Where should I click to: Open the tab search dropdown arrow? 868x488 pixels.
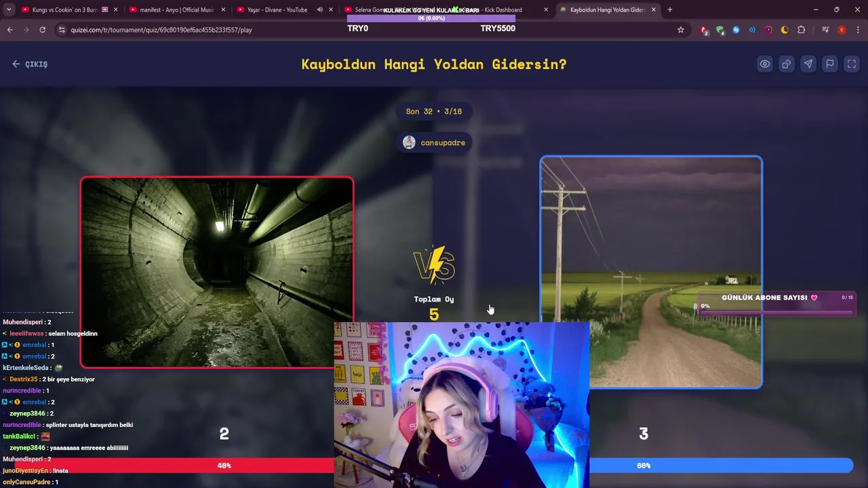(9, 9)
